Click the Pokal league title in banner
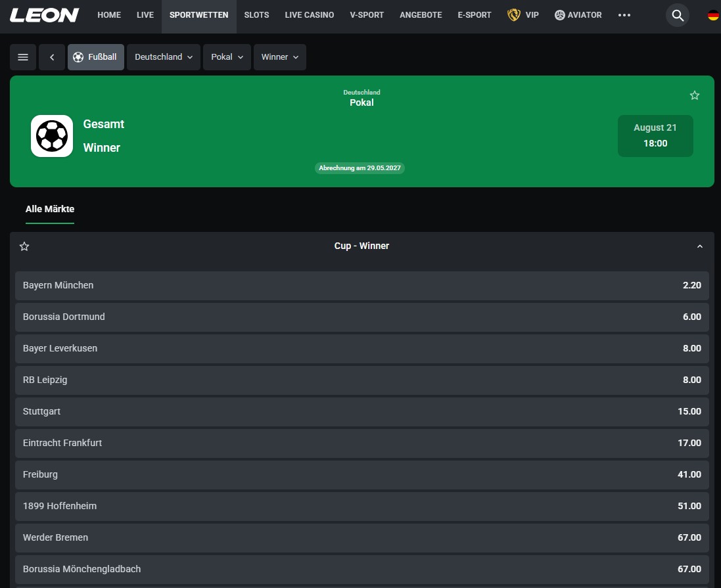The width and height of the screenshot is (721, 588). pos(361,102)
